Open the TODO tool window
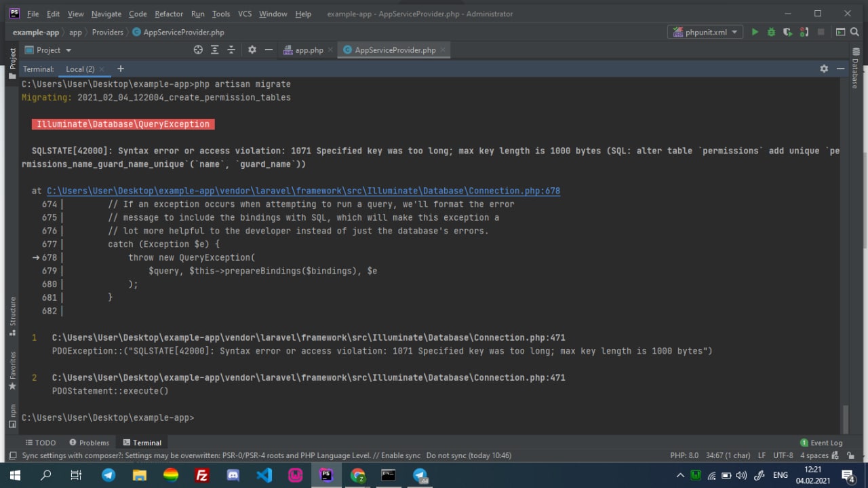The image size is (868, 488). point(41,443)
